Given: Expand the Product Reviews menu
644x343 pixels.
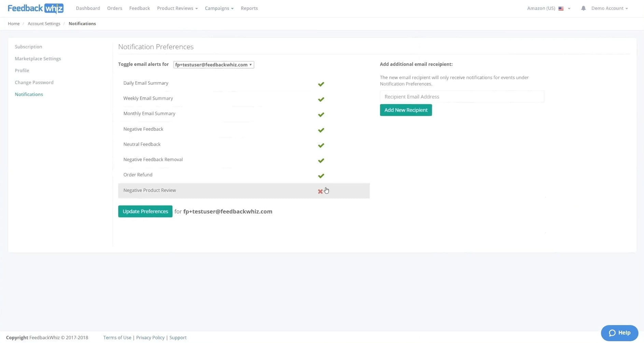Looking at the screenshot, I should point(177,8).
